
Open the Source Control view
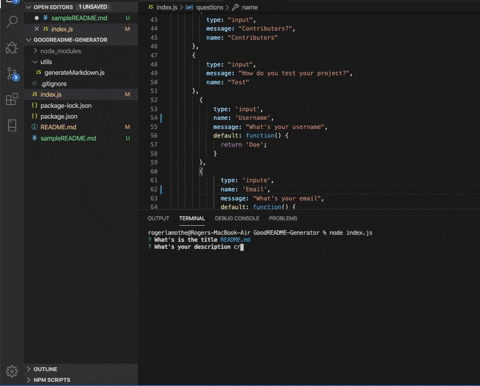(13, 74)
